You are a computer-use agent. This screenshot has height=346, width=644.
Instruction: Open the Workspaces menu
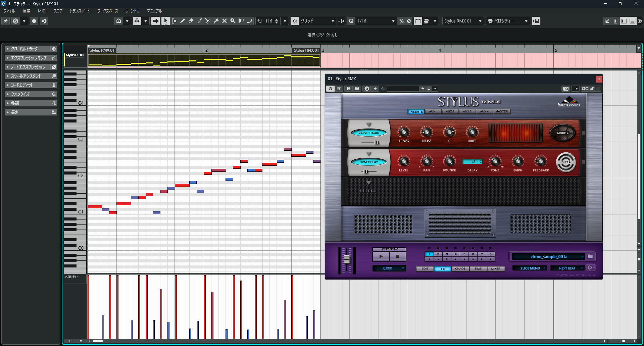tap(108, 11)
